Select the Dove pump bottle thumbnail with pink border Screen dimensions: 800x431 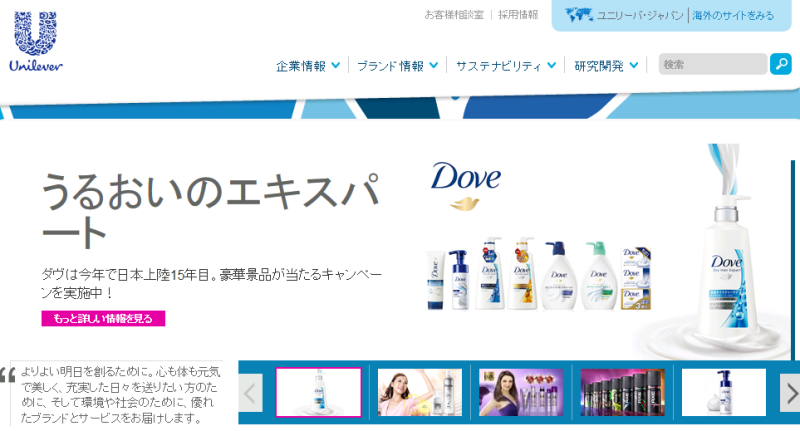point(318,392)
